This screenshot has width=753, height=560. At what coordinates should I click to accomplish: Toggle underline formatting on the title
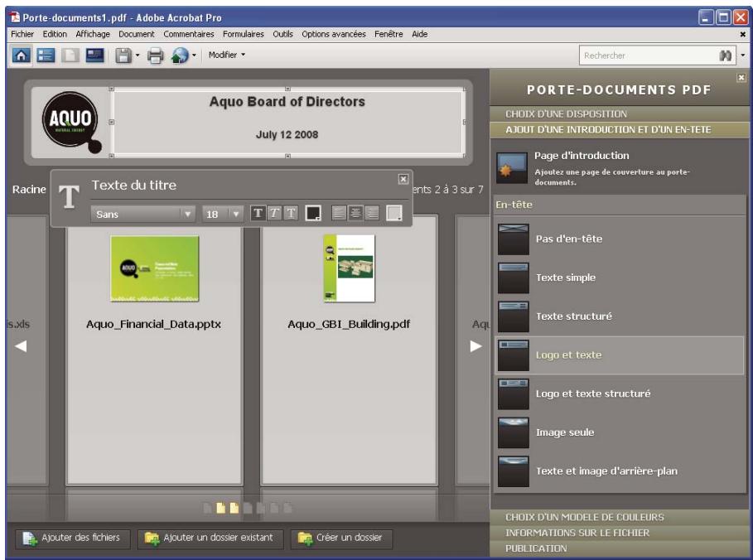(x=292, y=212)
